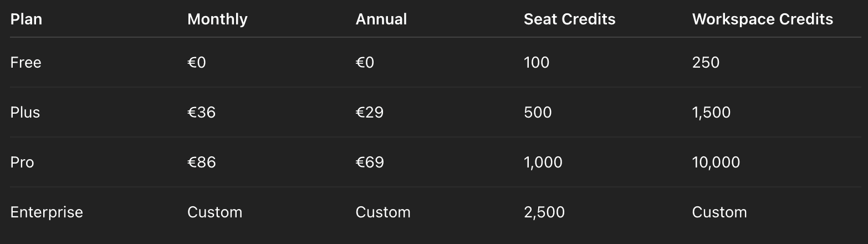Select the 1,500 workspace credits value
The image size is (868, 244).
click(712, 112)
